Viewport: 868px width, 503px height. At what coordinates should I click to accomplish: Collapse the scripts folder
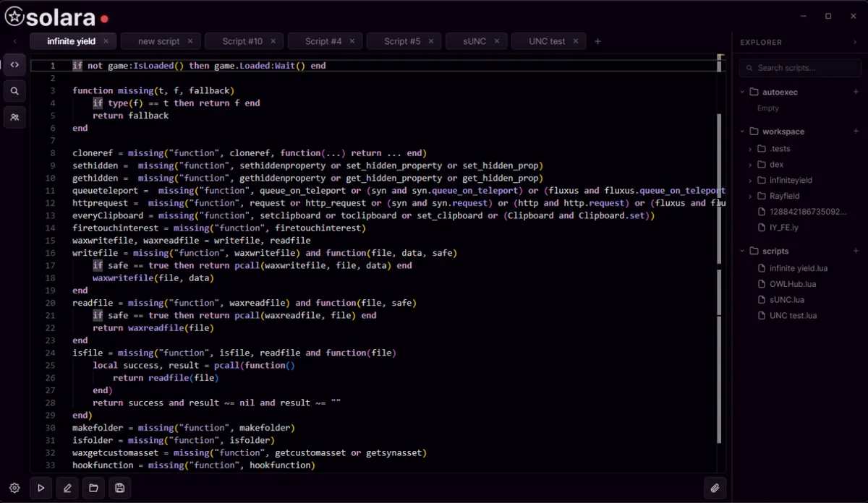(742, 251)
